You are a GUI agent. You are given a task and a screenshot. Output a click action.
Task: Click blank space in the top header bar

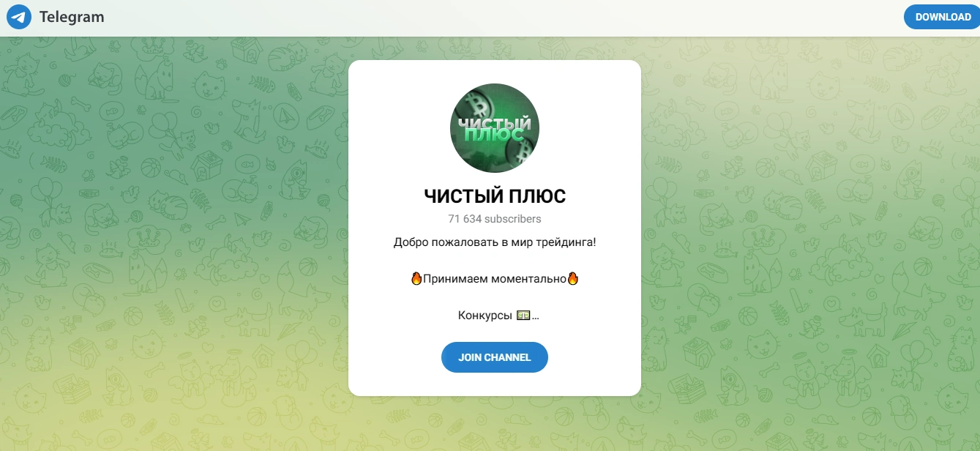tap(498, 18)
